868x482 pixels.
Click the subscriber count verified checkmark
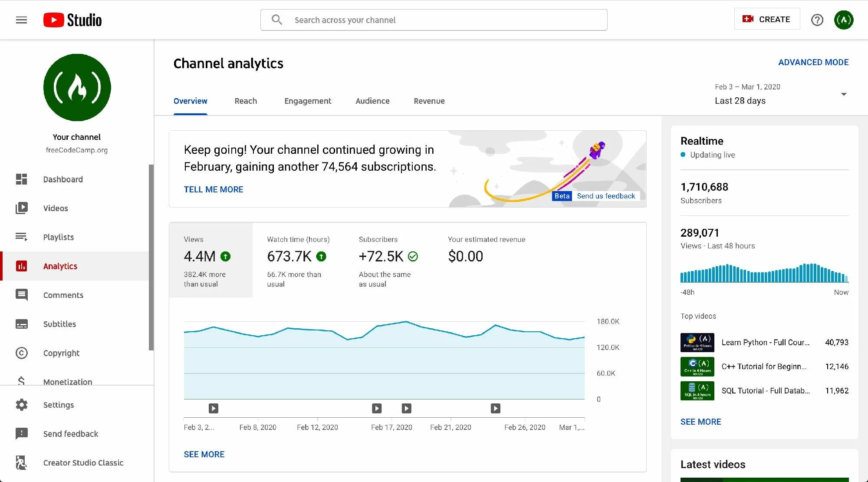tap(414, 257)
